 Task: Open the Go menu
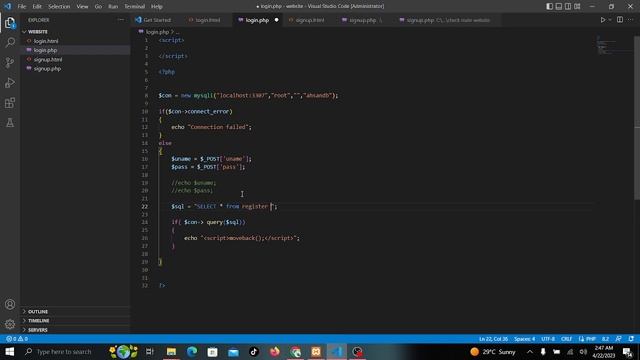click(x=98, y=7)
